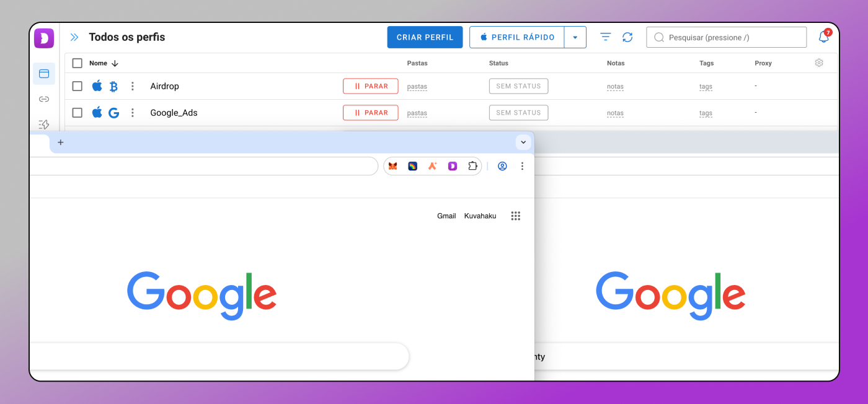
Task: Open the proxies link icon in sidebar
Action: (44, 99)
